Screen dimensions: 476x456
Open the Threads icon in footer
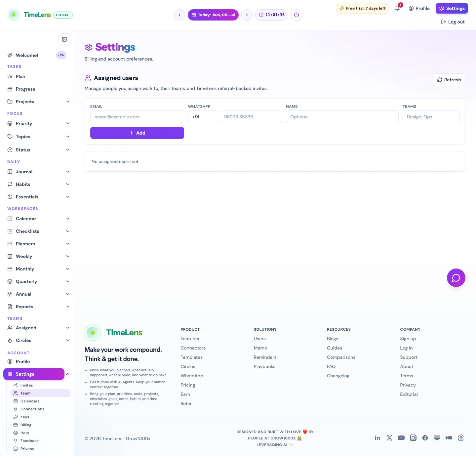[461, 438]
